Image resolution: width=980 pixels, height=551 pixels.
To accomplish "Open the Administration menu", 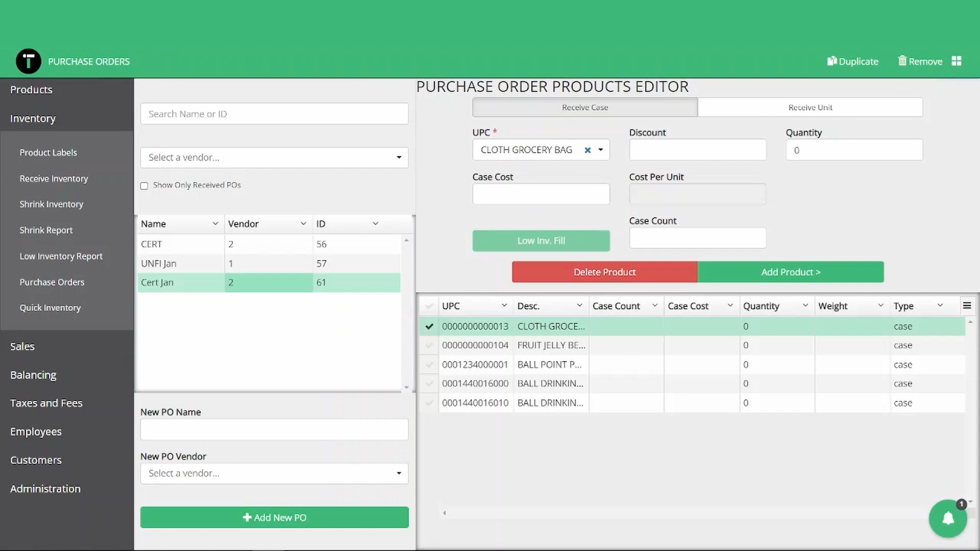I will coord(45,489).
